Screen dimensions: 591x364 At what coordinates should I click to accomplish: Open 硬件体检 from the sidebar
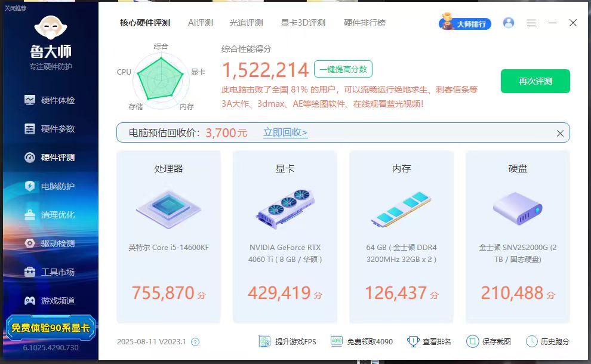coord(50,100)
